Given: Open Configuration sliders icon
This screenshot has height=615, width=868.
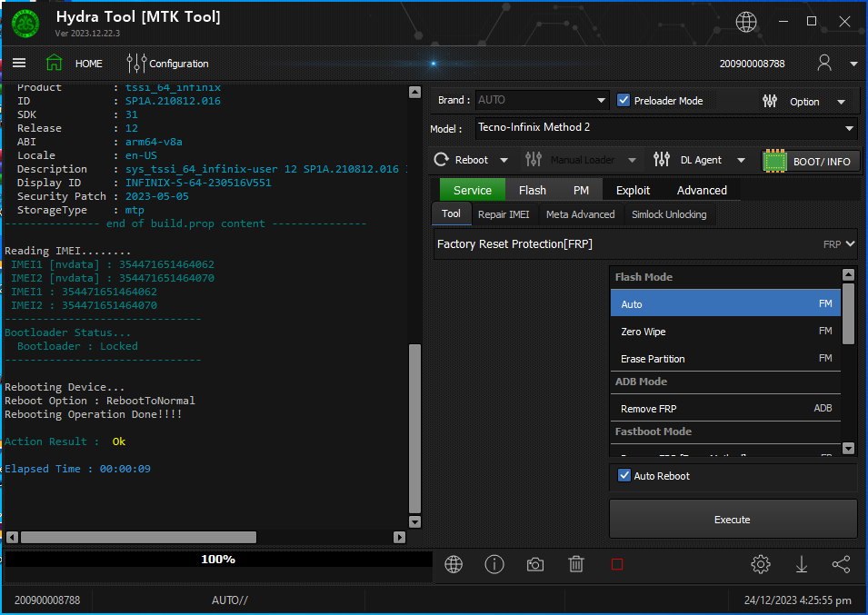Looking at the screenshot, I should [x=136, y=63].
